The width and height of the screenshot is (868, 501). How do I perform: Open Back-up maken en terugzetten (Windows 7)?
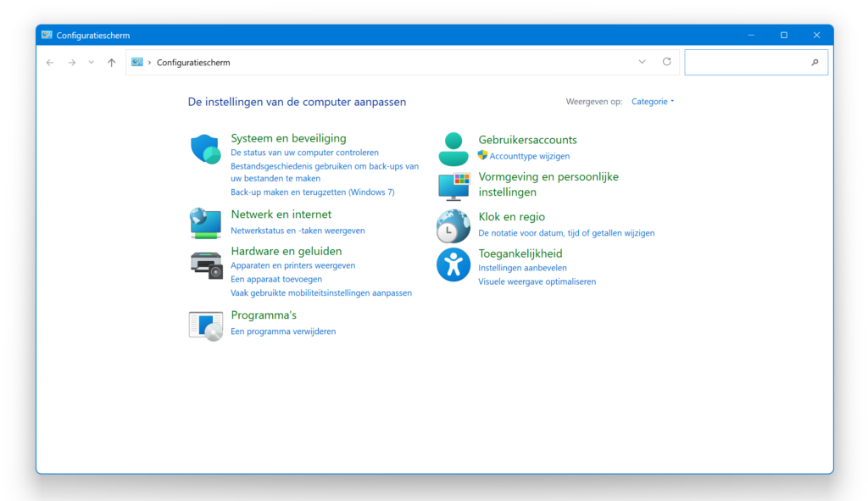pyautogui.click(x=312, y=192)
